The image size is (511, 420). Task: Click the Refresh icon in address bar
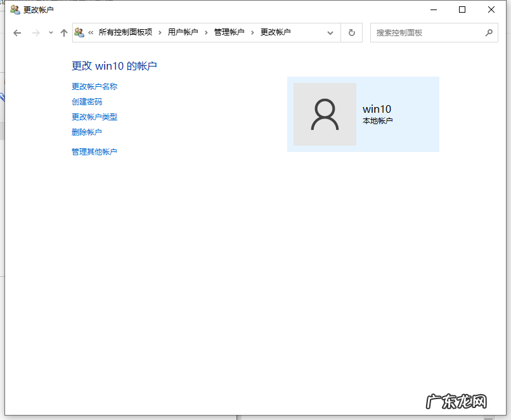(x=351, y=32)
